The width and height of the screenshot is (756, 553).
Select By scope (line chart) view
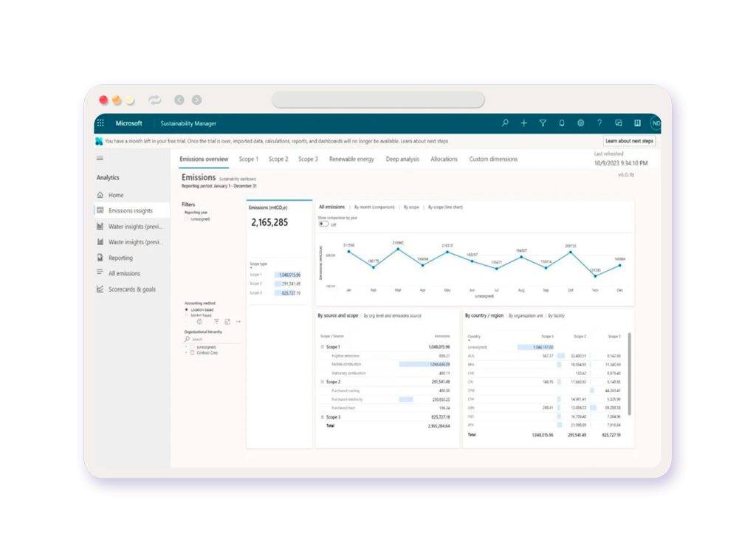(445, 207)
